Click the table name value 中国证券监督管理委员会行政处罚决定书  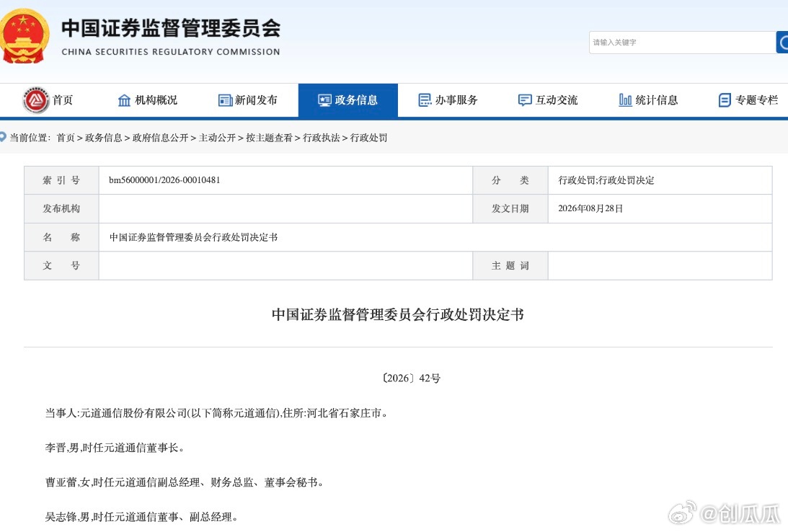[193, 237]
